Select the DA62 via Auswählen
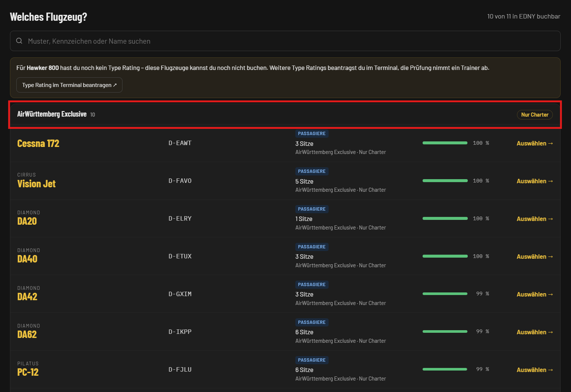Image resolution: width=571 pixels, height=392 pixels. (x=535, y=332)
